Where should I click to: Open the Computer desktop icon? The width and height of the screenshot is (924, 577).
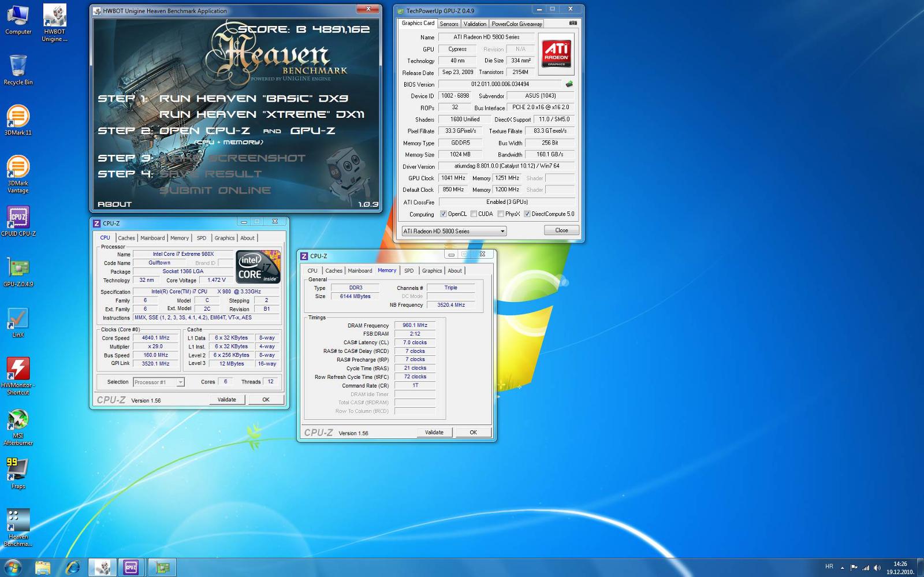18,20
